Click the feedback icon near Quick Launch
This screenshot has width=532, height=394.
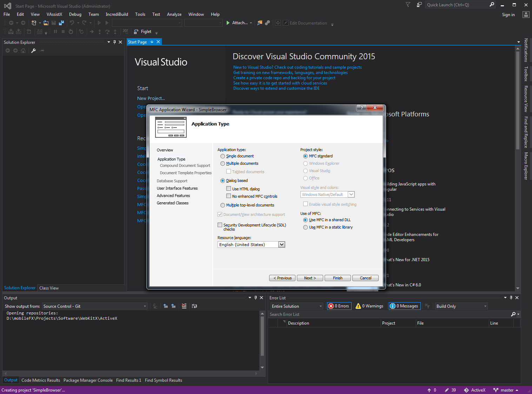click(419, 5)
